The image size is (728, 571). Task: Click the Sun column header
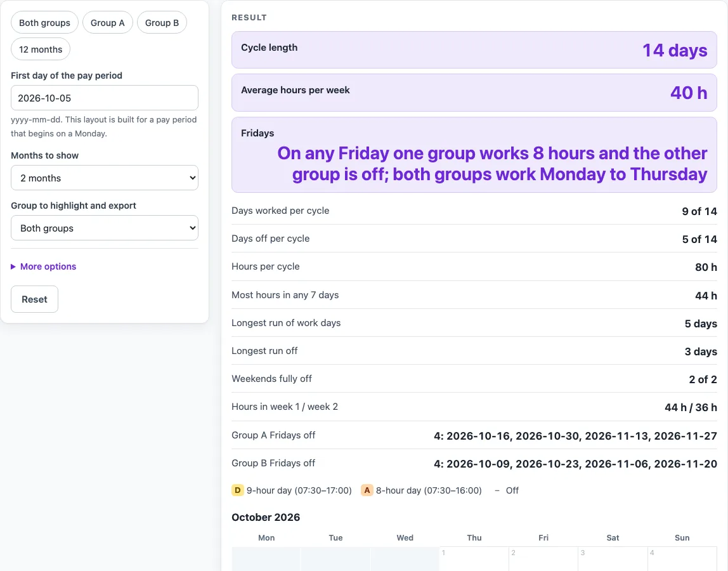coord(682,537)
